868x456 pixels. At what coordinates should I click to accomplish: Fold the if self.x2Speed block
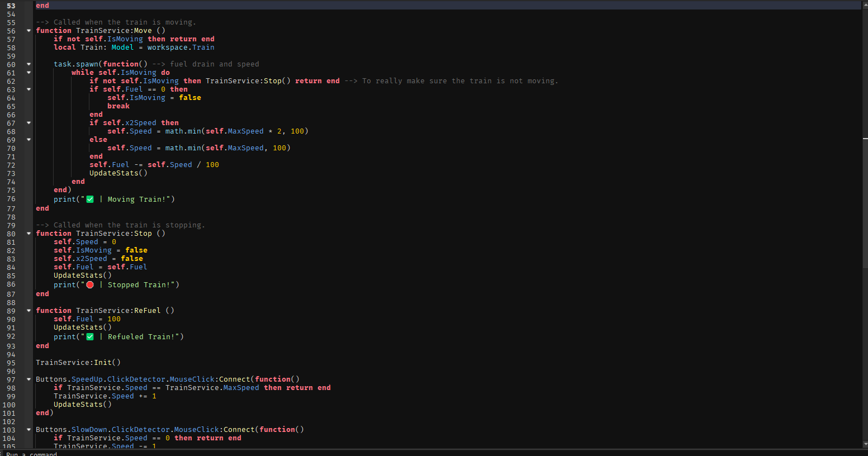tap(29, 123)
